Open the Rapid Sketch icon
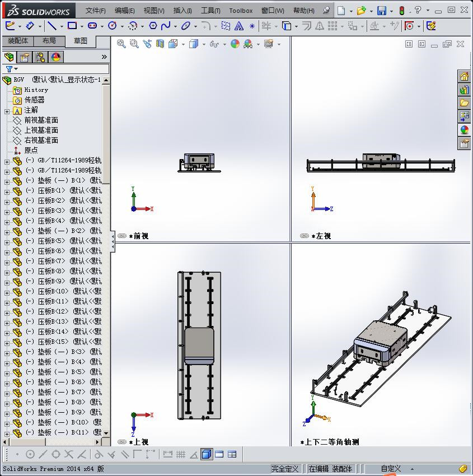The width and height of the screenshot is (473, 476). coord(409,26)
